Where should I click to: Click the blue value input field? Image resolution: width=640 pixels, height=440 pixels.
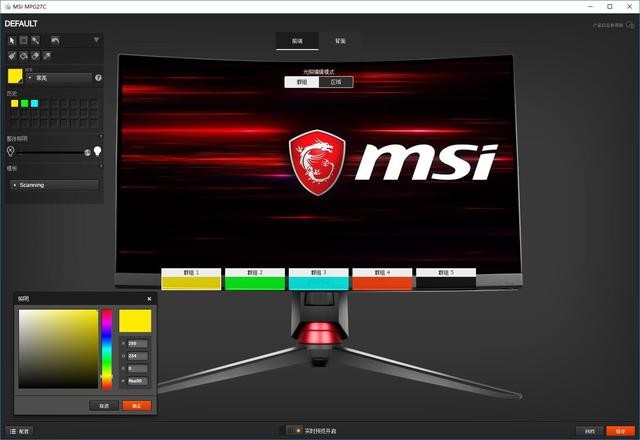138,368
